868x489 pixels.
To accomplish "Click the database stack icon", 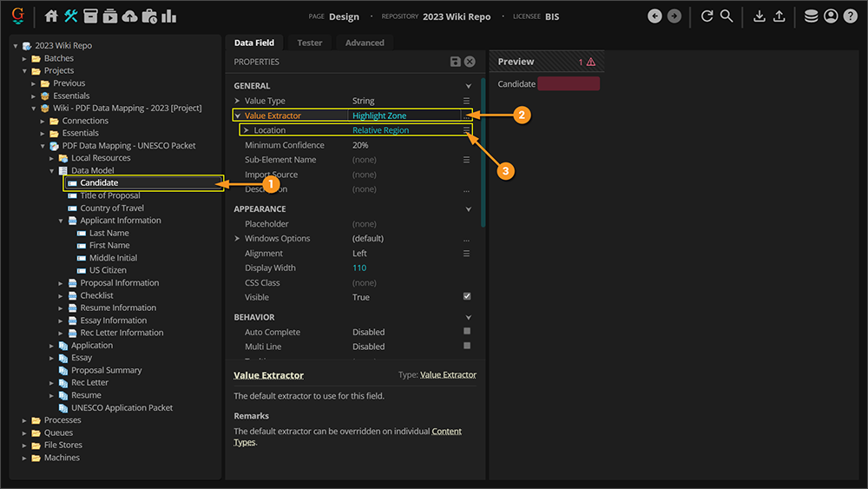I will [811, 17].
